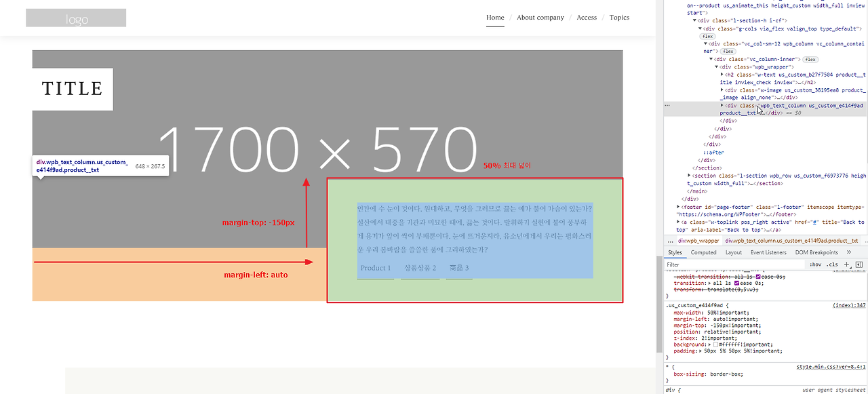Expand the w-toplink anchor node
The height and width of the screenshot is (394, 868).
(x=678, y=222)
